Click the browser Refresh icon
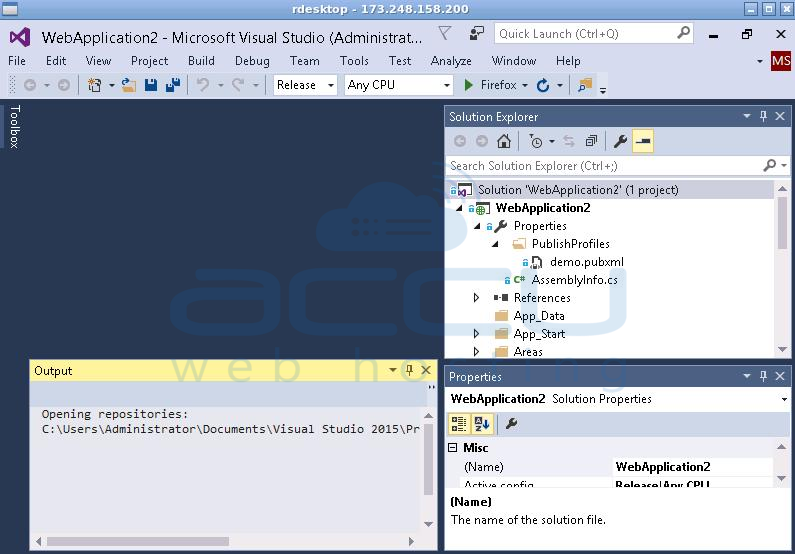 point(543,85)
